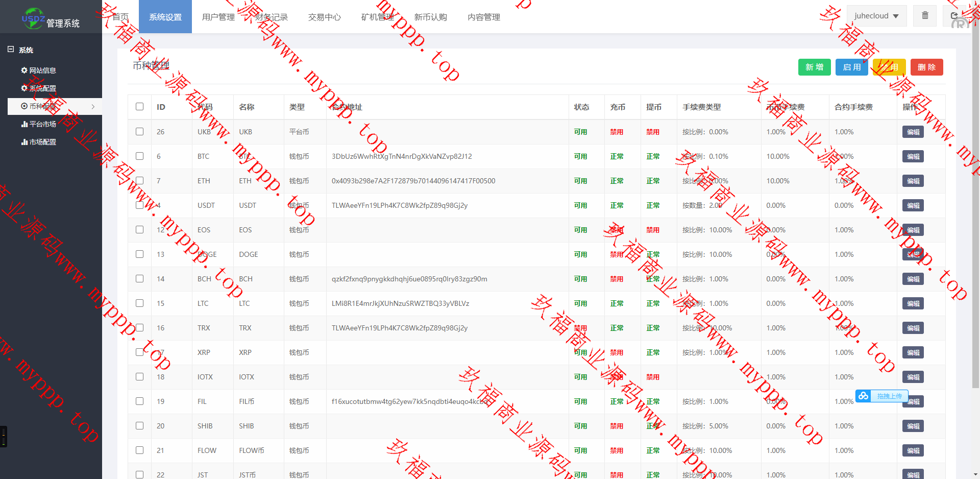This screenshot has width=980, height=479.
Task: Click 编辑 button for the UKB row
Action: point(913,132)
